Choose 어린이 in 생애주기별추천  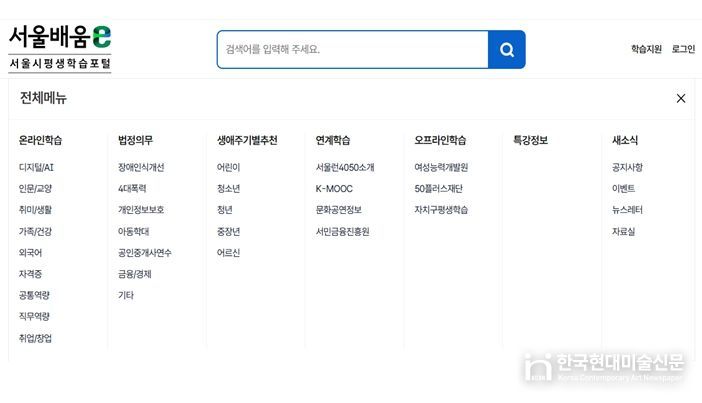tap(228, 168)
